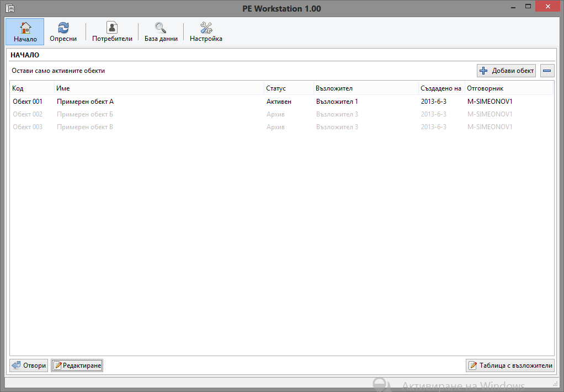Sort by the Възложител column header
564x392 pixels.
(334, 88)
